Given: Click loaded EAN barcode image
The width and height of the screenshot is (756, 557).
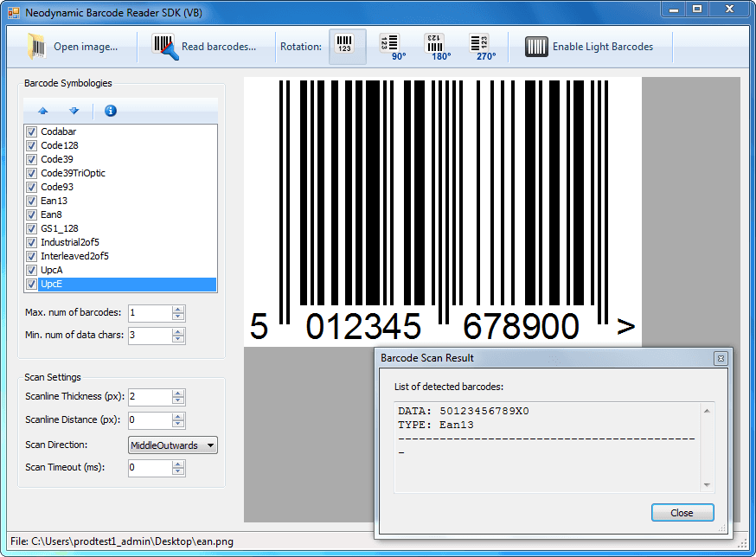Looking at the screenshot, I should click(443, 211).
